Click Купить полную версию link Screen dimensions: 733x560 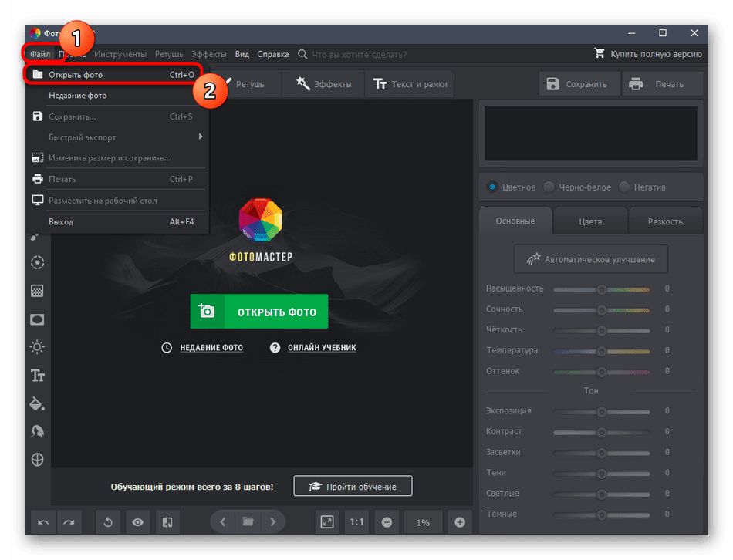pos(648,54)
